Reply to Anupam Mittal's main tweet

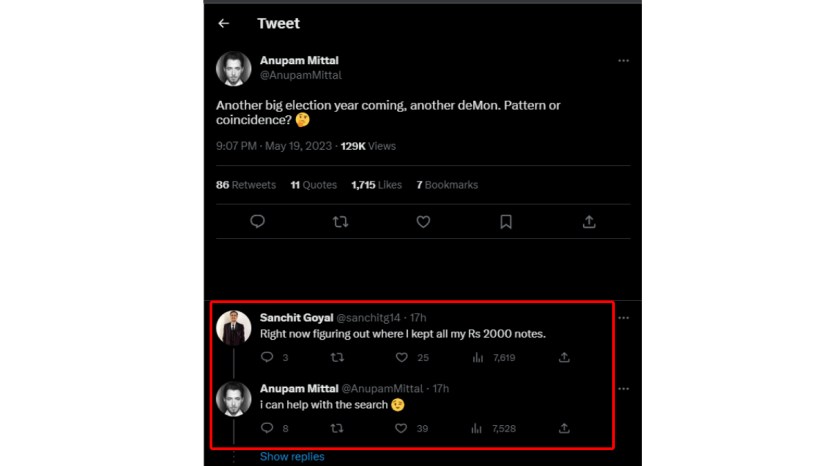pyautogui.click(x=257, y=222)
